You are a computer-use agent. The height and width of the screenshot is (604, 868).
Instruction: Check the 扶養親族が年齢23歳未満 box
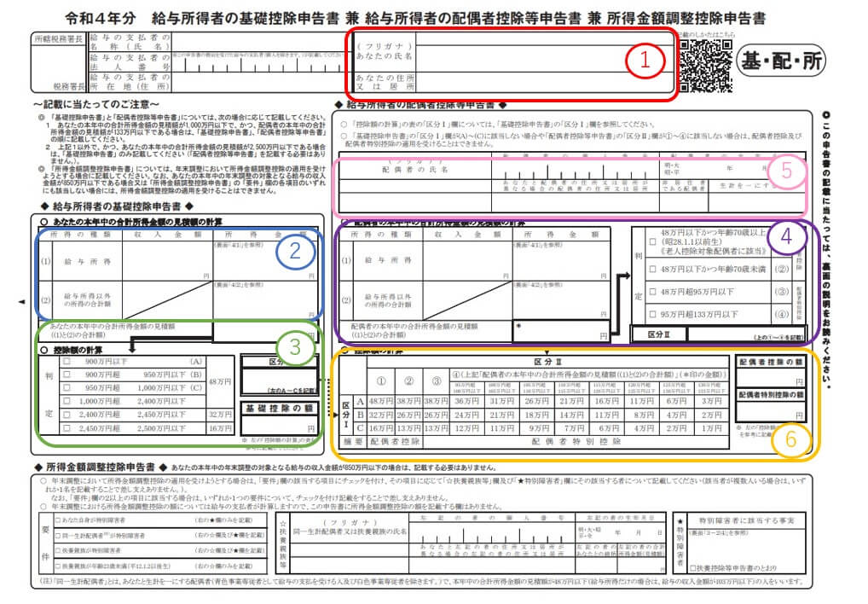tap(57, 566)
